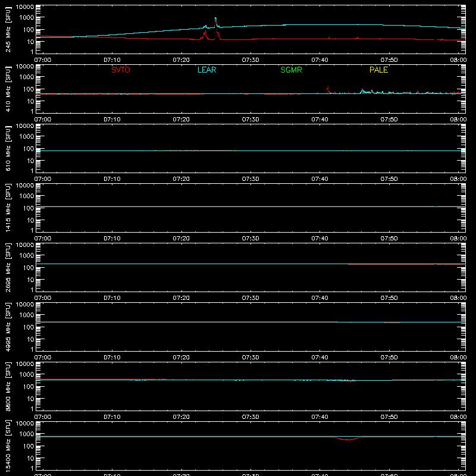
Task: Click the yellow PALE station label
Action: click(378, 70)
